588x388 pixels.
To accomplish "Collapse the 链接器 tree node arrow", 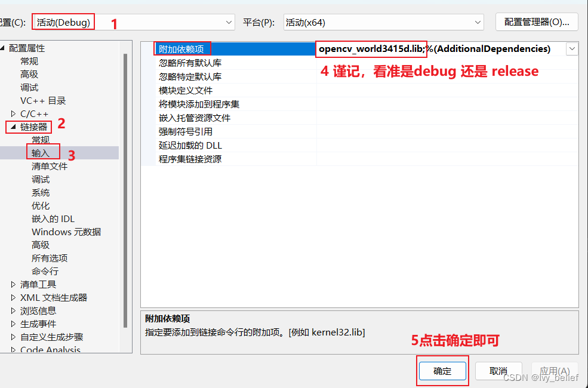I will pos(13,127).
